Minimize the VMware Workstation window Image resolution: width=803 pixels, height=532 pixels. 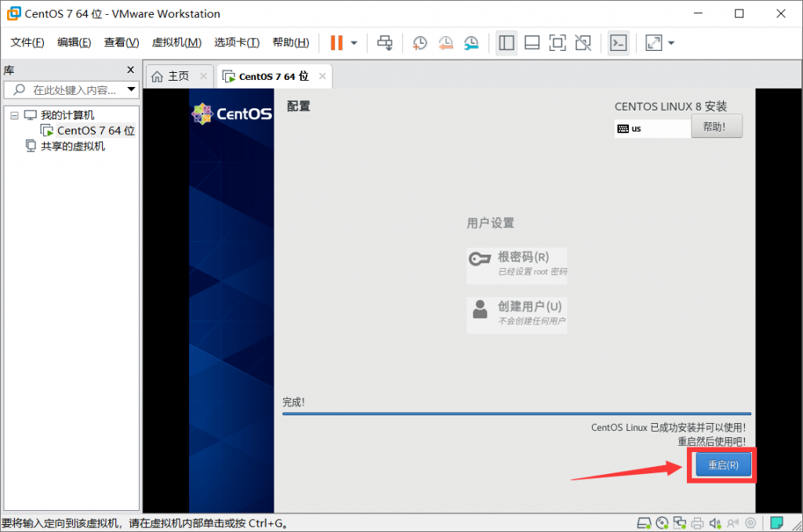[698, 13]
